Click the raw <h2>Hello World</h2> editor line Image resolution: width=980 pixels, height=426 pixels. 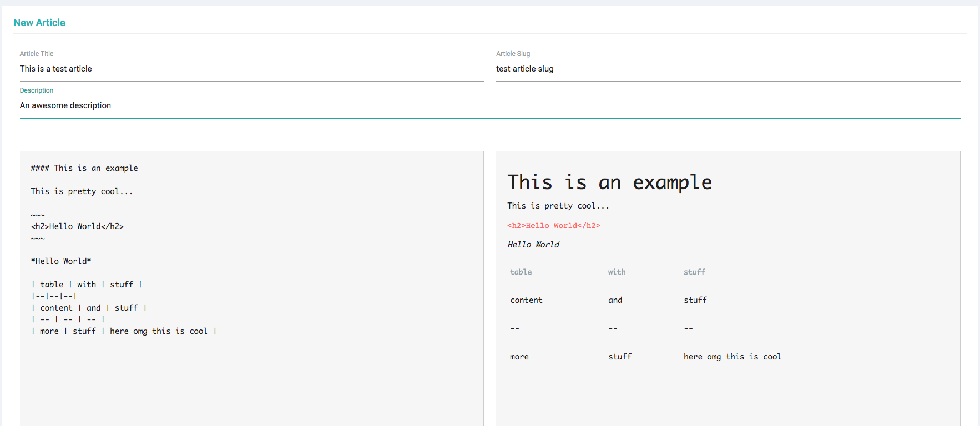tap(77, 226)
